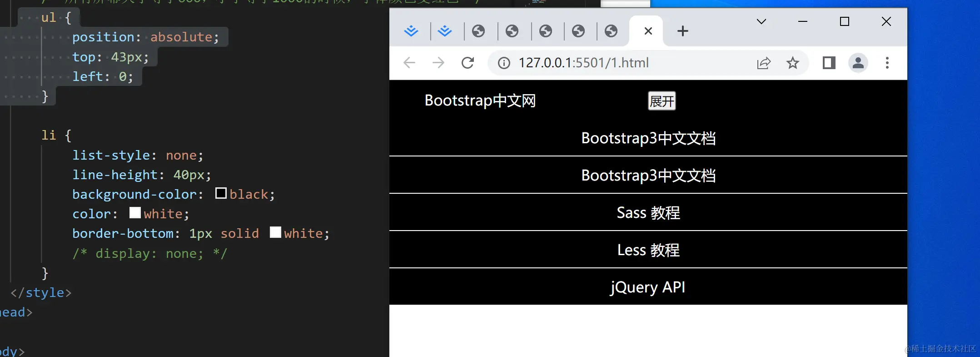
Task: Open a new tab with plus button
Action: pos(682,31)
